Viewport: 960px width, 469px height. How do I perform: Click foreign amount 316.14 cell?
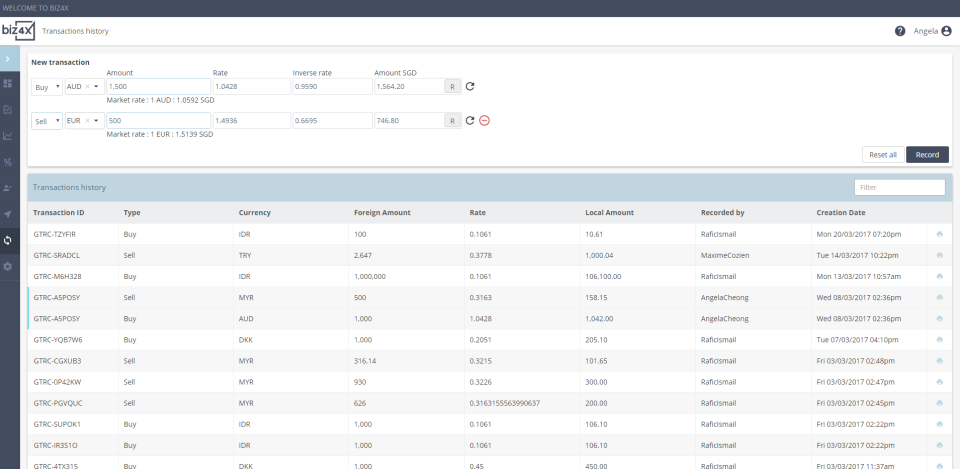coord(407,361)
